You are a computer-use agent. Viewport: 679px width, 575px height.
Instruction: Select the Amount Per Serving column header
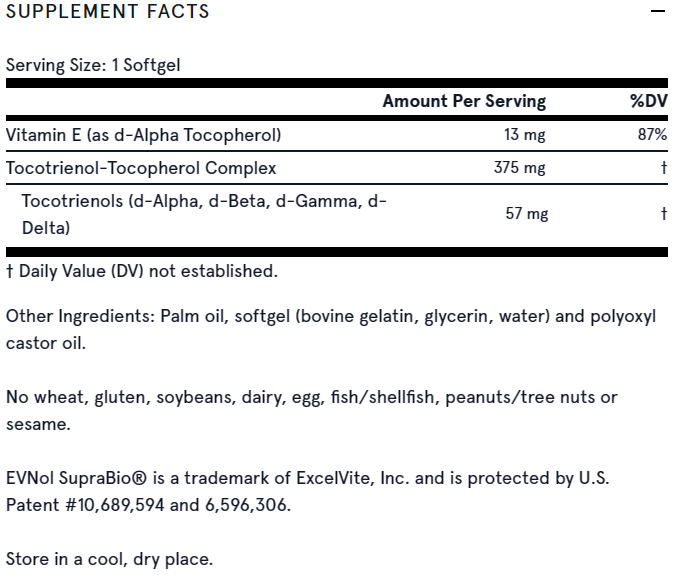click(464, 101)
